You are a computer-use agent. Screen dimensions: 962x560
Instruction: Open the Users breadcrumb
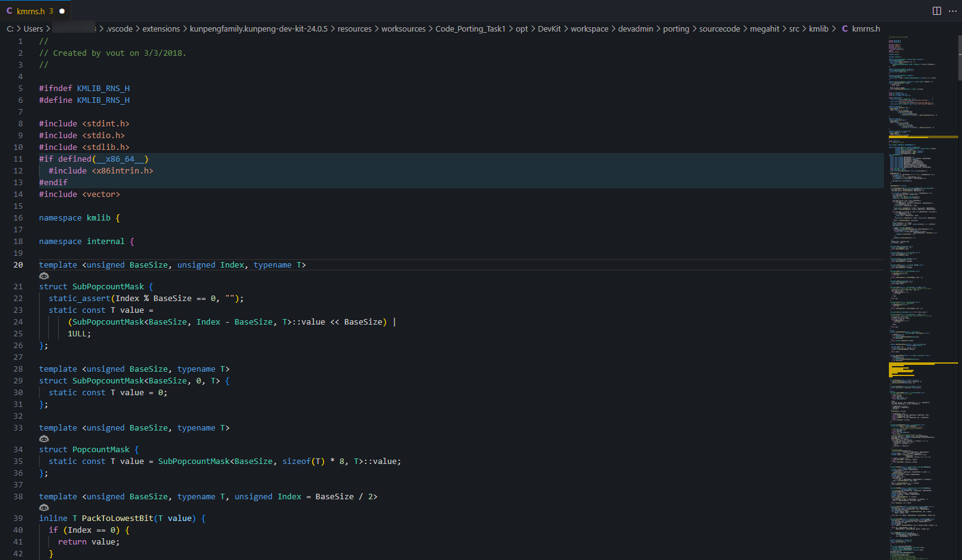pos(33,28)
